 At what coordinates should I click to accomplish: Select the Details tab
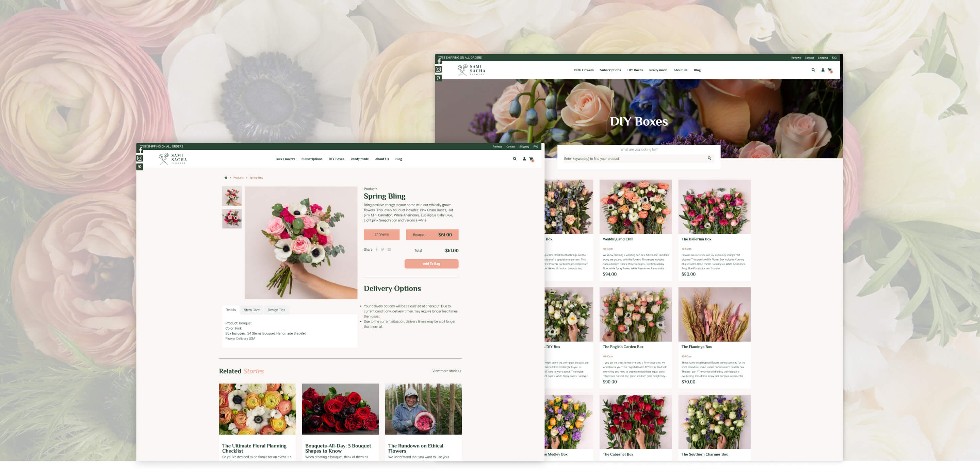(231, 310)
